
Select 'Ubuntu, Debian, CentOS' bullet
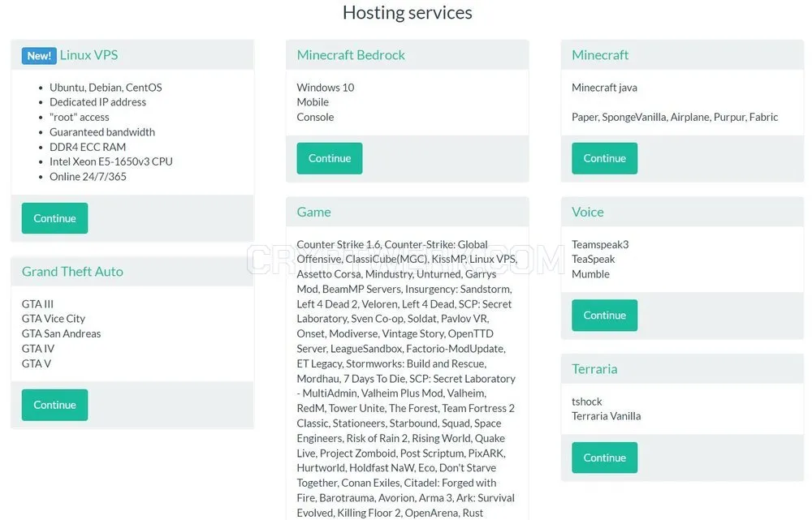tap(106, 88)
